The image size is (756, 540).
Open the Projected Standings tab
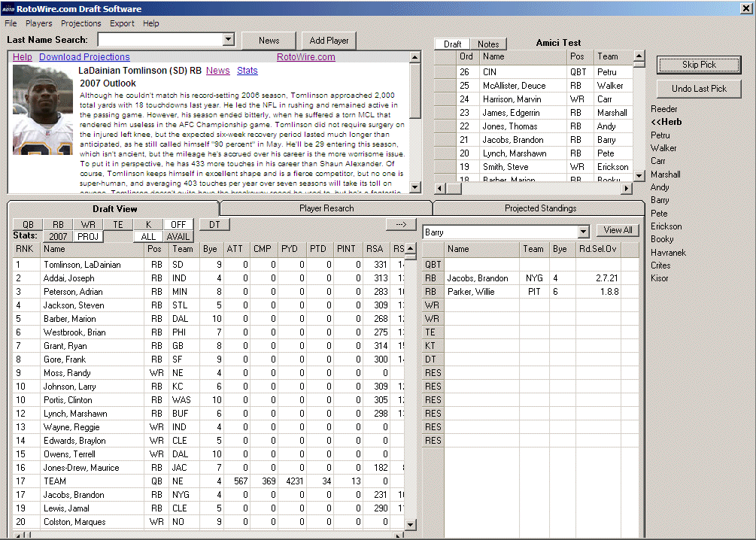tap(540, 208)
